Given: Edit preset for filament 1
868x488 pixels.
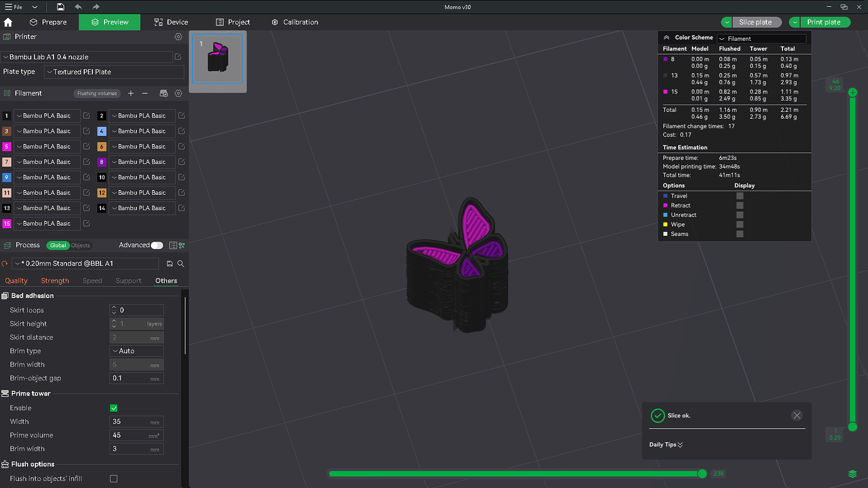Looking at the screenshot, I should click(87, 116).
